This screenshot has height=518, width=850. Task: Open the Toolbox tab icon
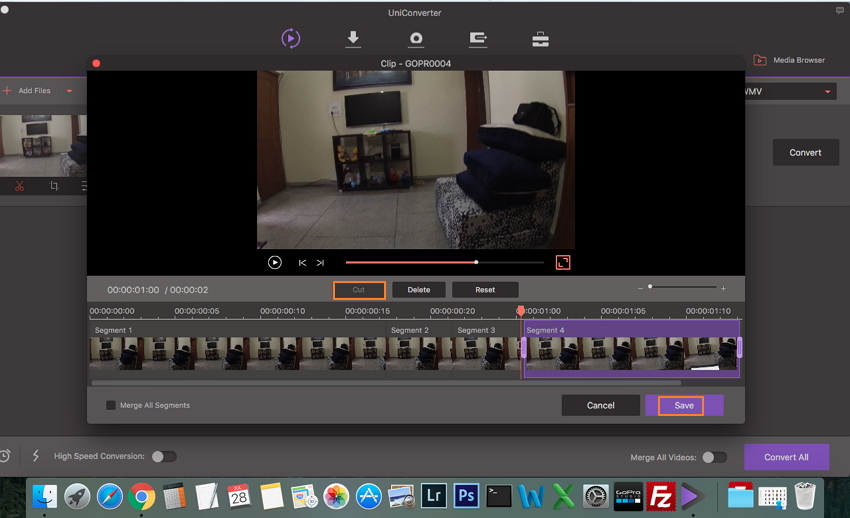(x=540, y=39)
